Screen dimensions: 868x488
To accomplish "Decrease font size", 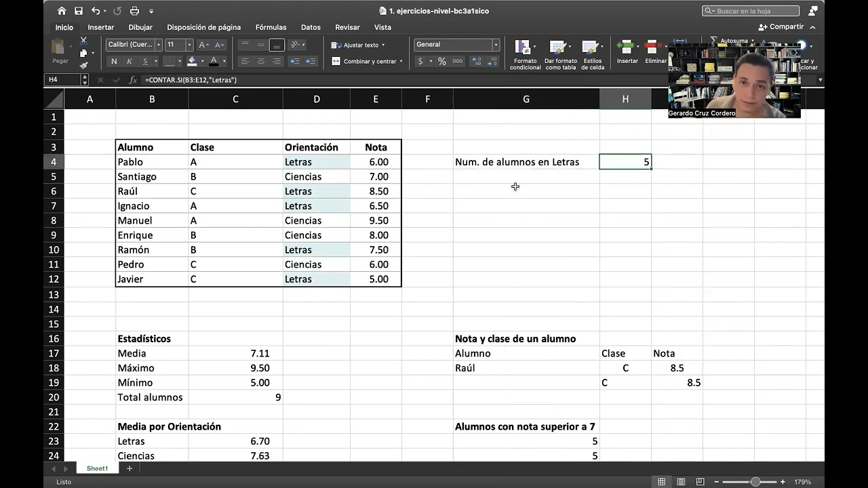I will (219, 45).
